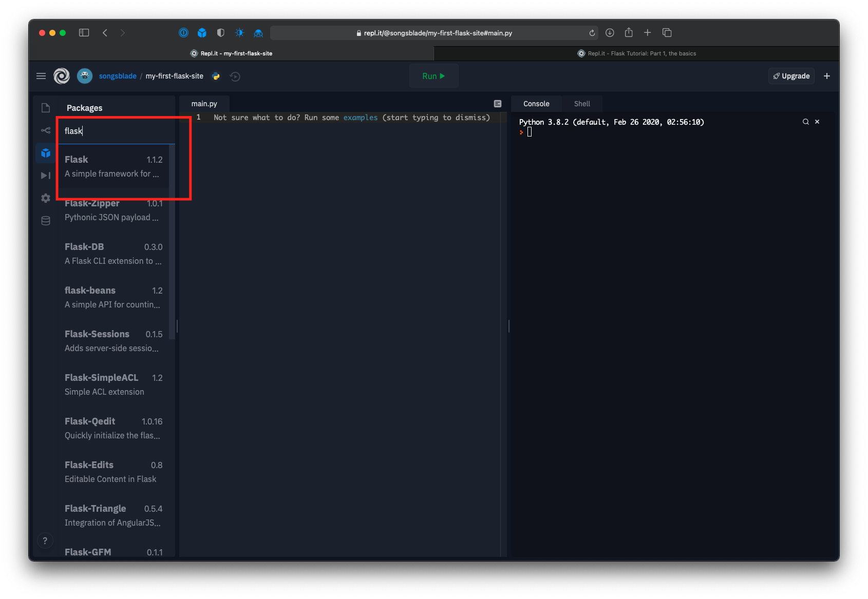The height and width of the screenshot is (599, 868).
Task: Click the my-first-flask-site repl name
Action: click(x=175, y=76)
